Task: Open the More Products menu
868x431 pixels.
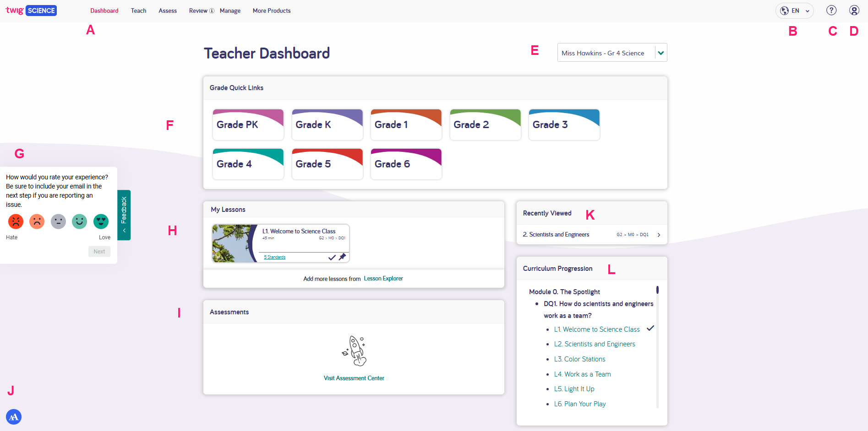Action: [x=272, y=11]
